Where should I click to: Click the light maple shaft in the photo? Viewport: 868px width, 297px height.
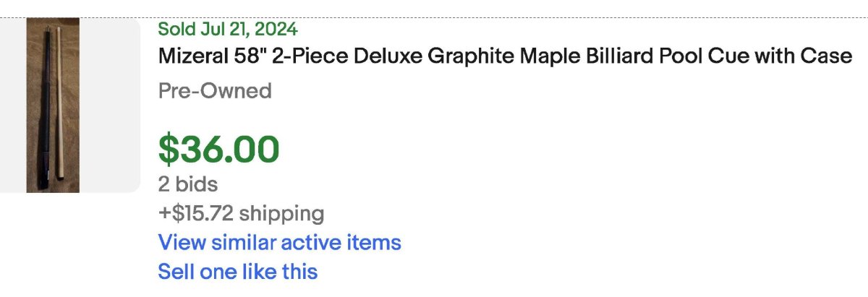point(57,101)
